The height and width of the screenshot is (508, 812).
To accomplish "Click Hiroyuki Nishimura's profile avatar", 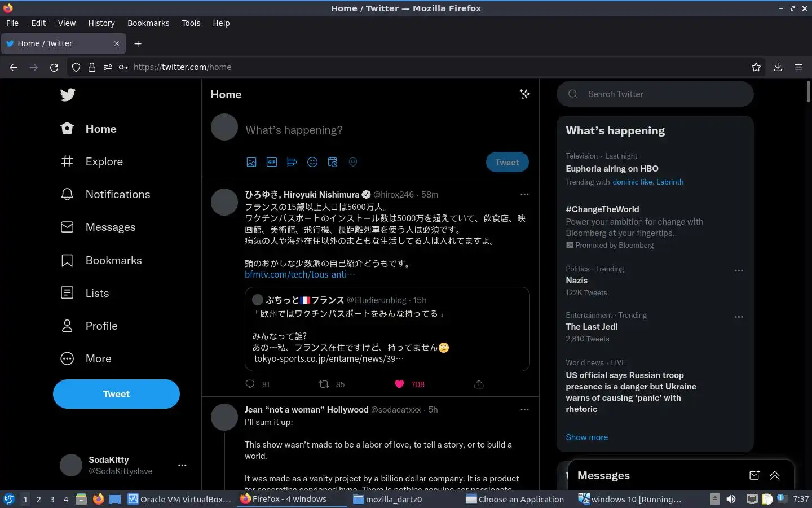I will tap(224, 202).
